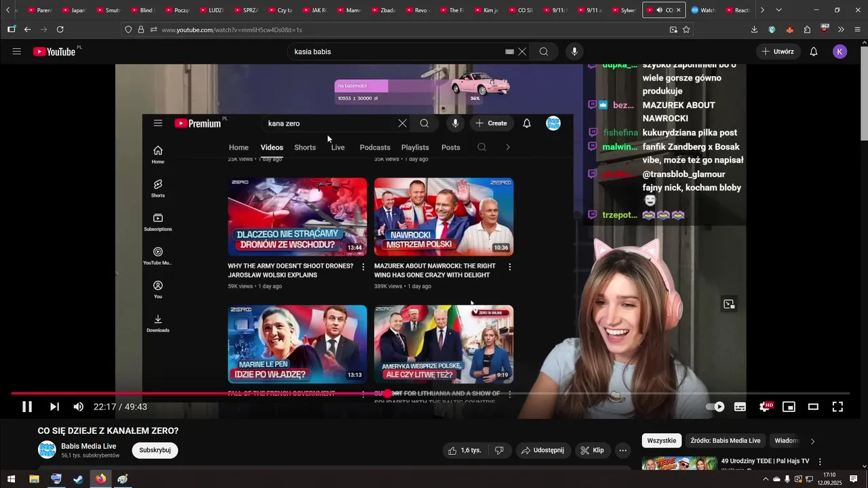Image resolution: width=868 pixels, height=488 pixels.
Task: Click in the YouTube search field
Action: [x=397, y=52]
